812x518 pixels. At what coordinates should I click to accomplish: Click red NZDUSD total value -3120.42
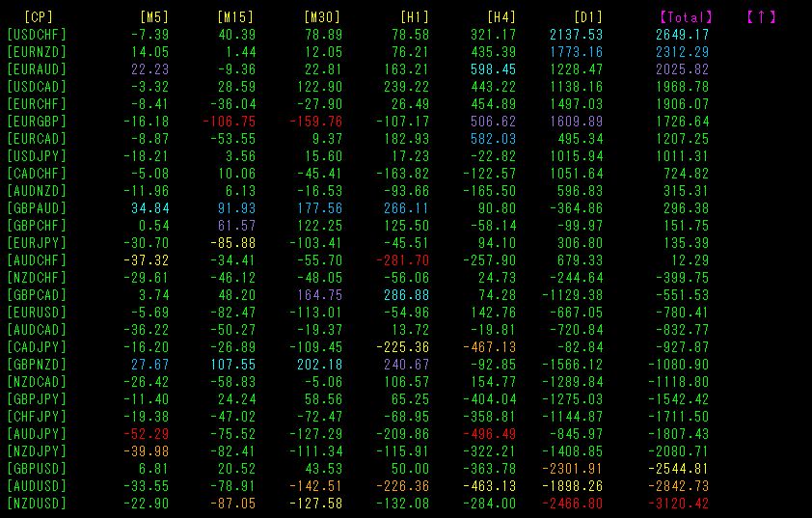tap(678, 503)
